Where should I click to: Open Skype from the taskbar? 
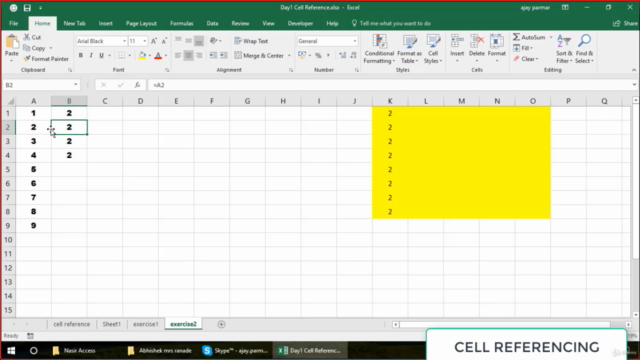click(x=236, y=351)
